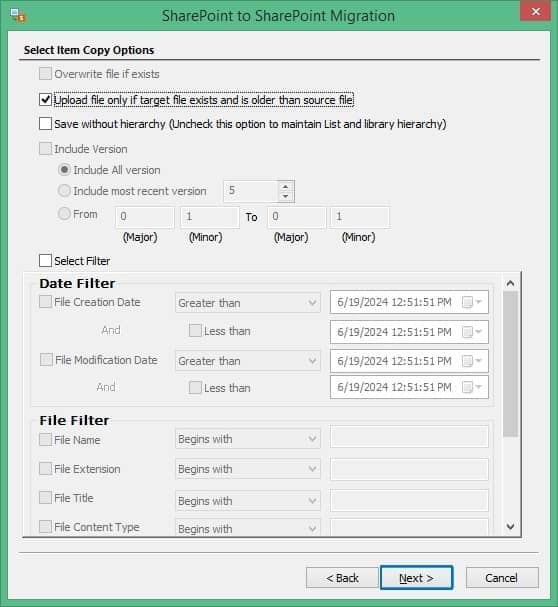Click the filter panel vertical scrollbar thumb
This screenshot has width=558, height=607.
[510, 364]
